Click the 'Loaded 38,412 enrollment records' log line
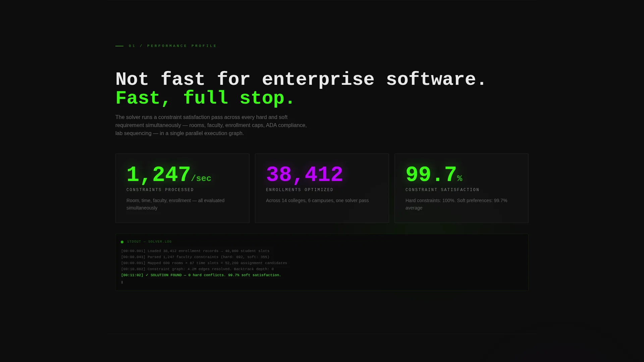Viewport: 644px width, 362px height. pyautogui.click(x=195, y=251)
